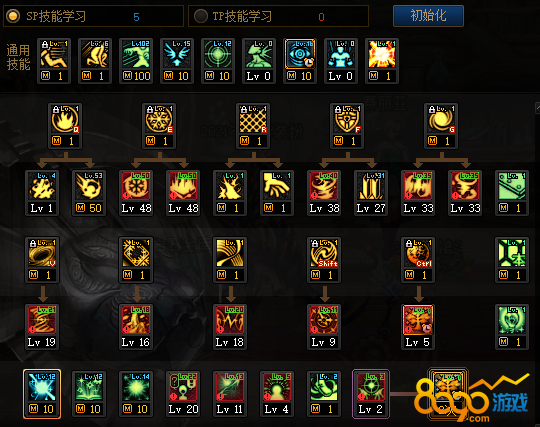Select the fireball skill at level 50
This screenshot has height=427, width=540.
[x=89, y=193]
